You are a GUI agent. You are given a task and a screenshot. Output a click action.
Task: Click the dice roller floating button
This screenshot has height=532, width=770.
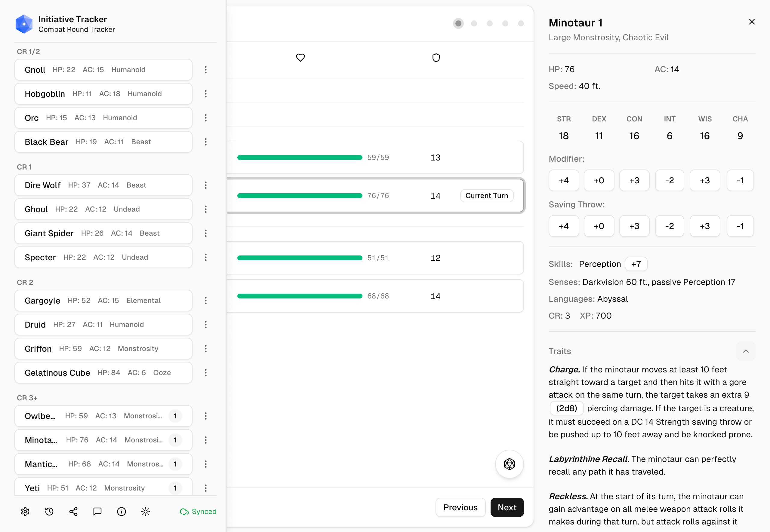point(509,464)
